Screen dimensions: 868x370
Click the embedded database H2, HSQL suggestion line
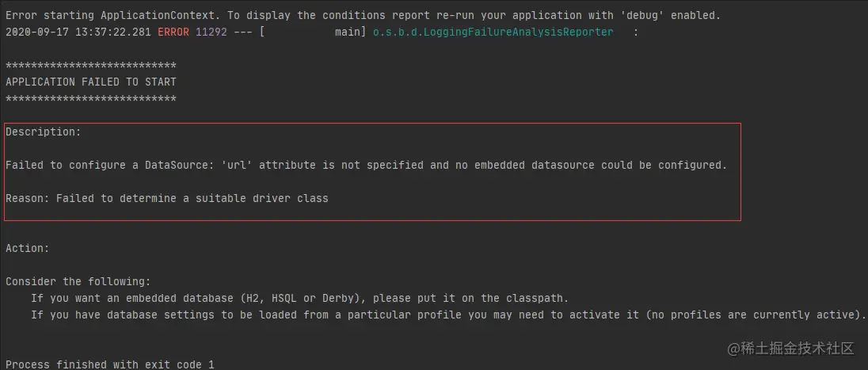click(x=299, y=298)
